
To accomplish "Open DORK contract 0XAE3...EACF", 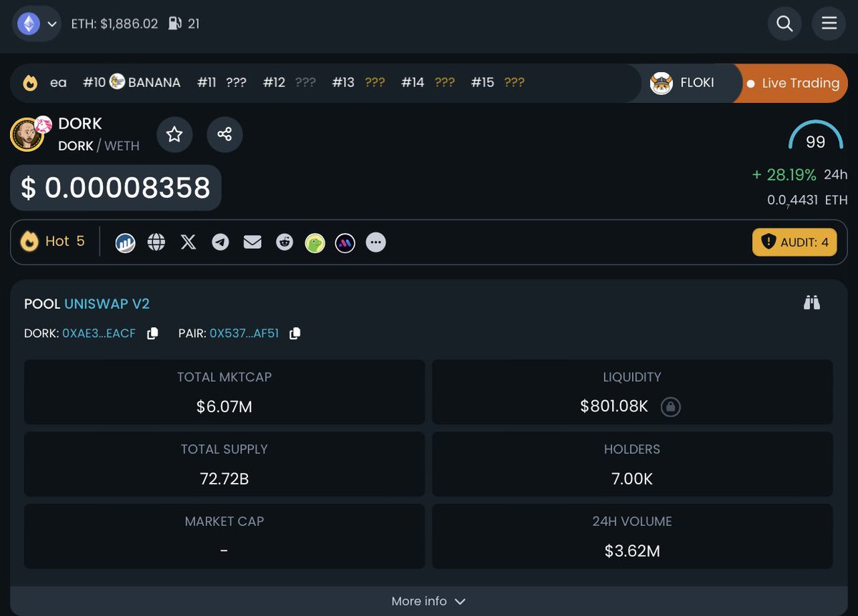I will (99, 334).
